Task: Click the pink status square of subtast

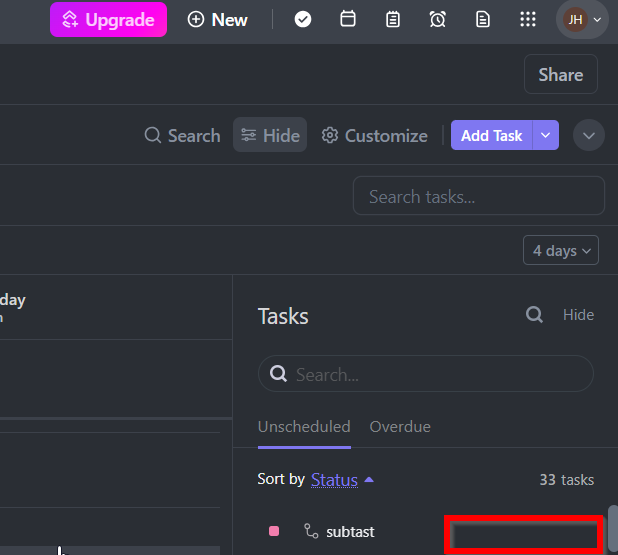Action: 274,531
